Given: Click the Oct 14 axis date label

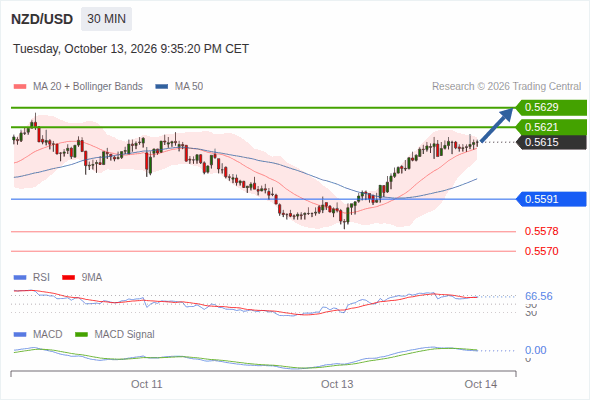Looking at the screenshot, I should (x=481, y=384).
